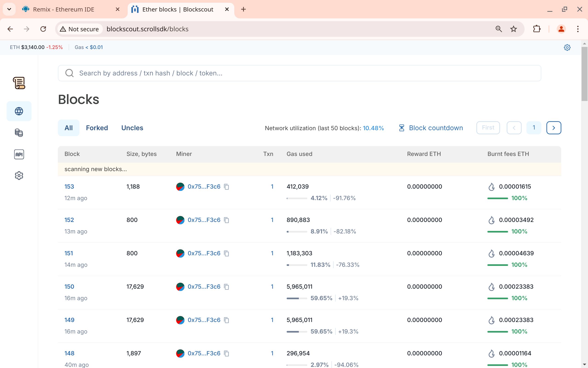588x368 pixels.
Task: Open the settings gear in sidebar
Action: point(19,175)
